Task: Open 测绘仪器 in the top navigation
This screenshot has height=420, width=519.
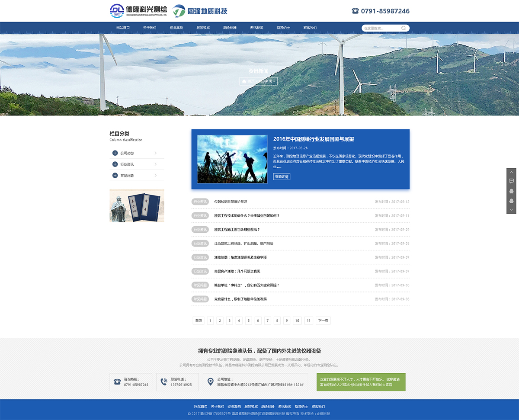Action: pos(230,28)
